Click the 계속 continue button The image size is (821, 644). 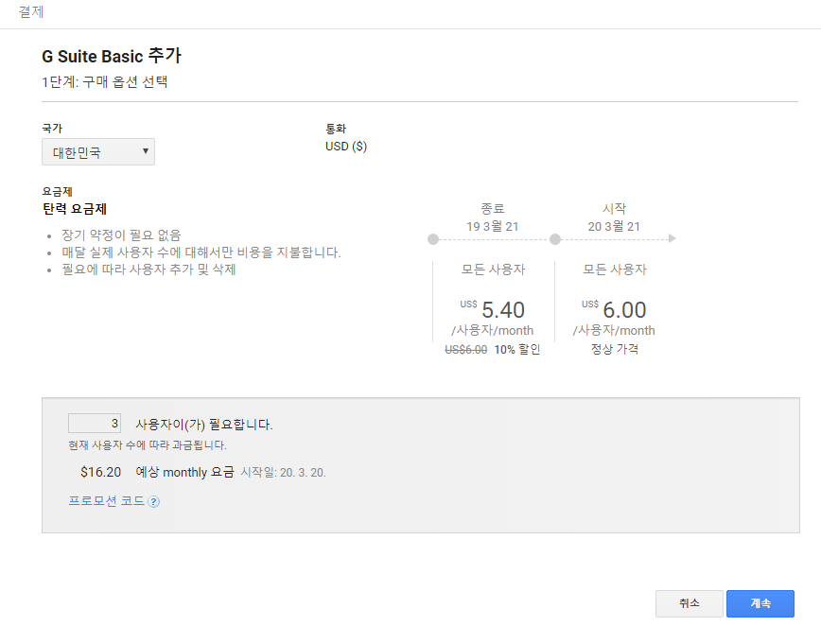click(760, 603)
